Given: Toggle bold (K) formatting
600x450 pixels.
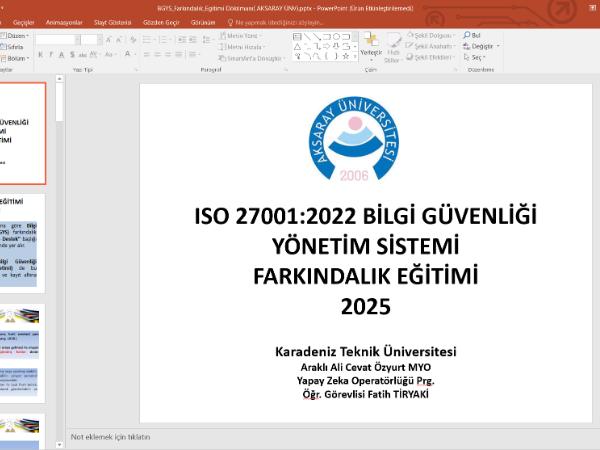Looking at the screenshot, I should pos(41,55).
